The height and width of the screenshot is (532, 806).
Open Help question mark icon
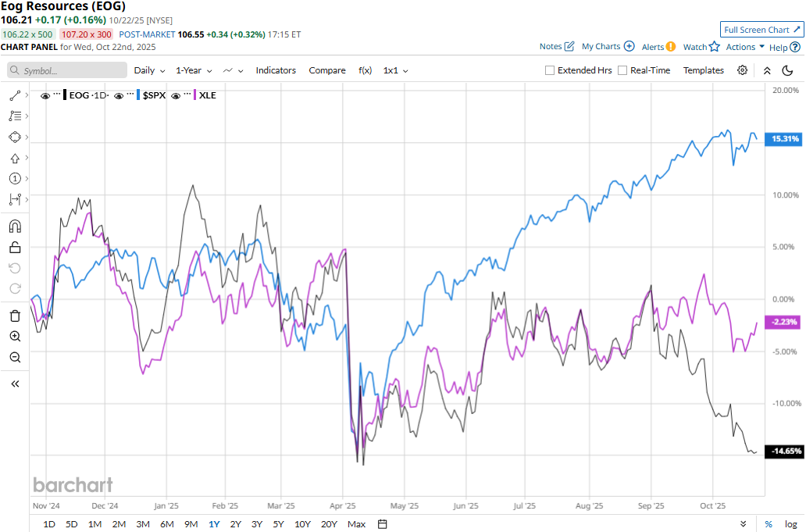[795, 48]
